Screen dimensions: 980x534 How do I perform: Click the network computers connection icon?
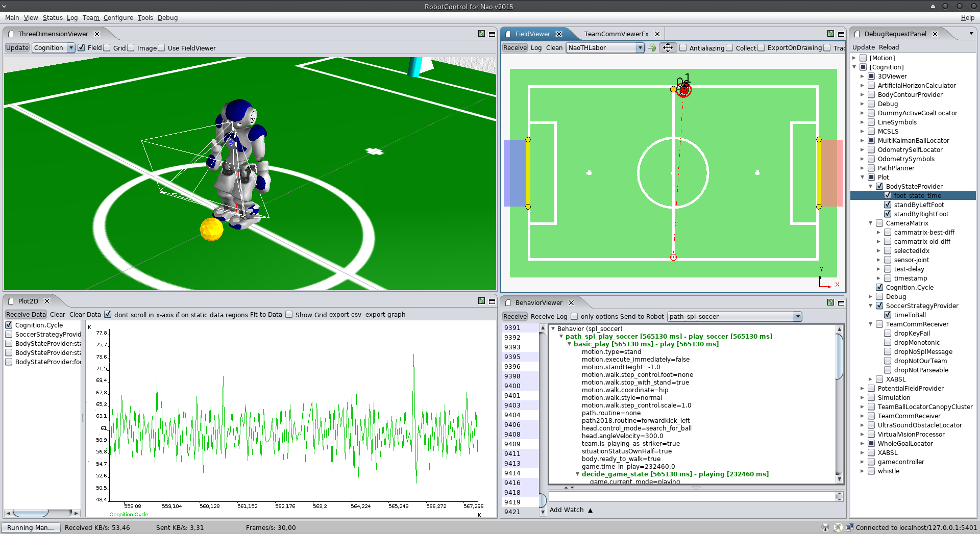click(849, 527)
